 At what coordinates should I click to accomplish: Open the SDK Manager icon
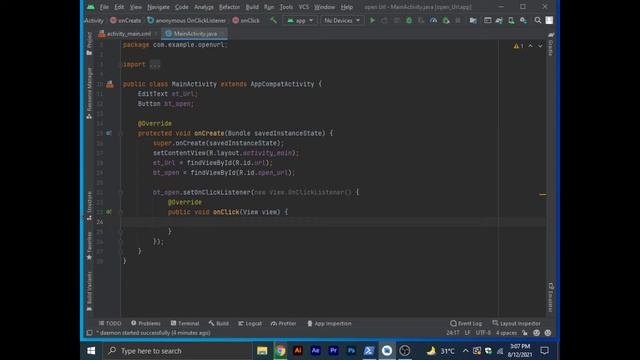pos(523,20)
